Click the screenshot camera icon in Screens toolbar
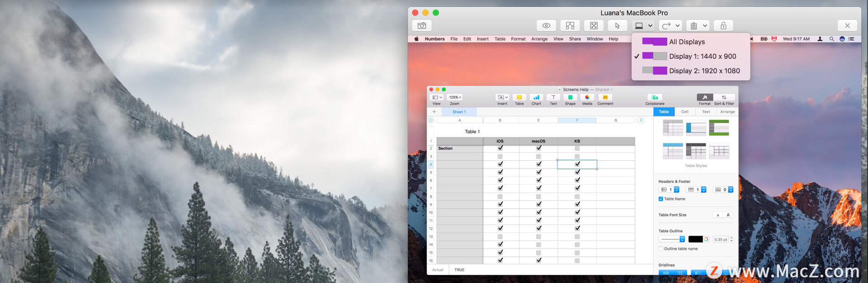Image resolution: width=868 pixels, height=283 pixels. click(x=422, y=26)
